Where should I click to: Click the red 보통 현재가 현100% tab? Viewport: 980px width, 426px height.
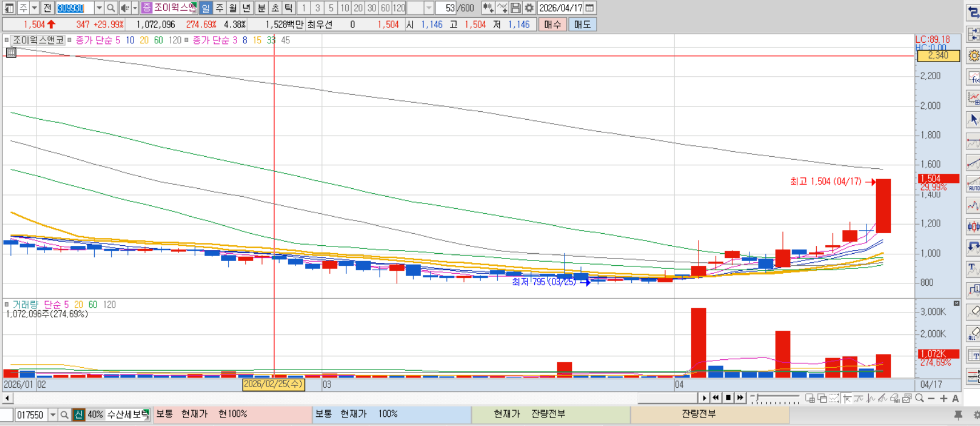pos(232,415)
